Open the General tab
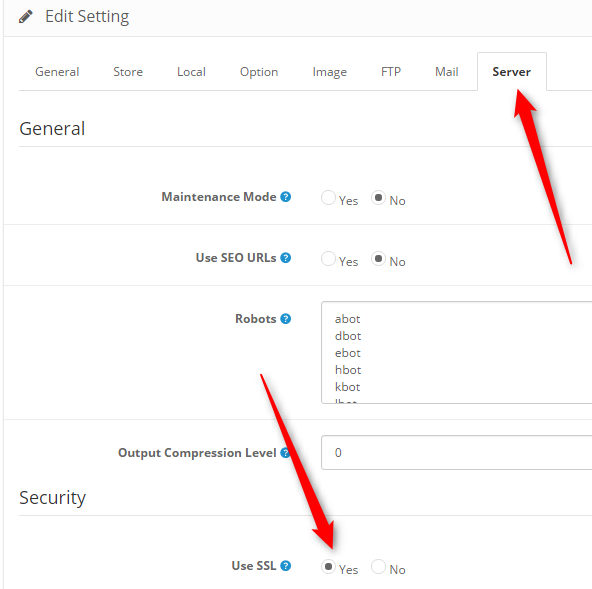 57,72
